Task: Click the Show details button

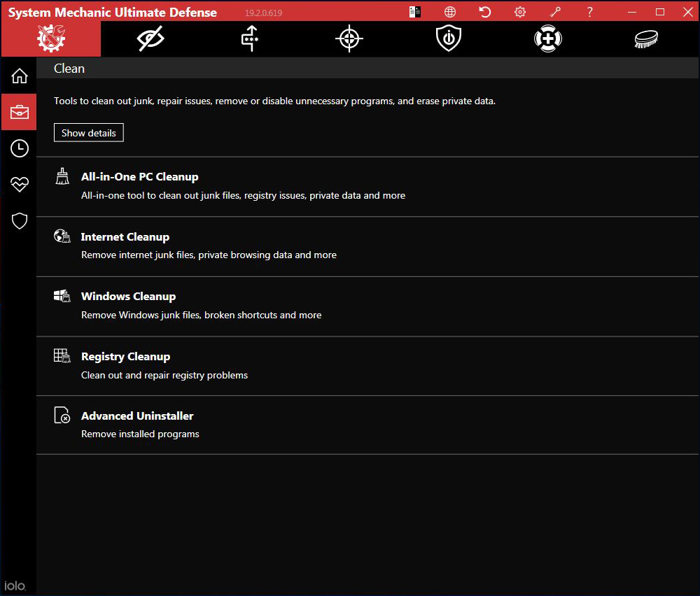Action: pyautogui.click(x=88, y=133)
